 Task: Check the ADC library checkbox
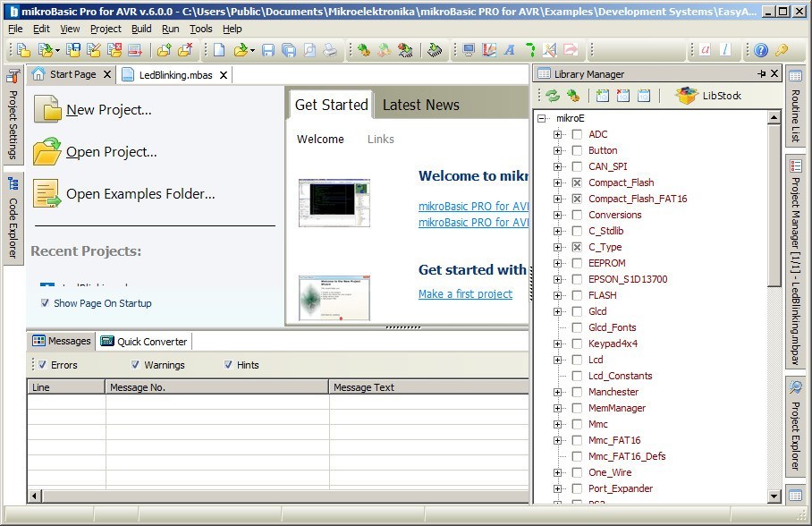(x=577, y=134)
